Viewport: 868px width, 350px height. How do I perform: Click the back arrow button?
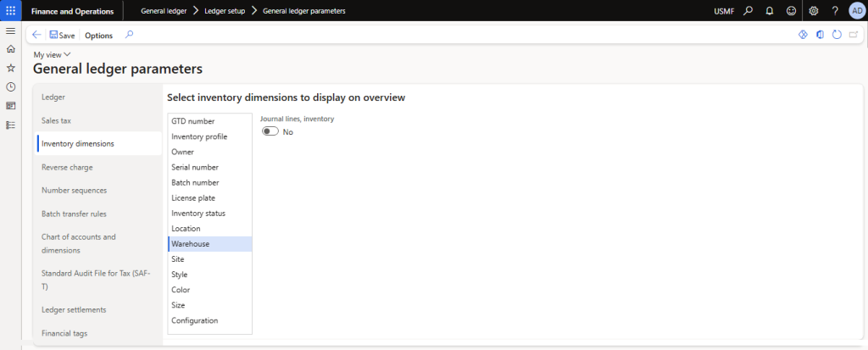tap(36, 35)
